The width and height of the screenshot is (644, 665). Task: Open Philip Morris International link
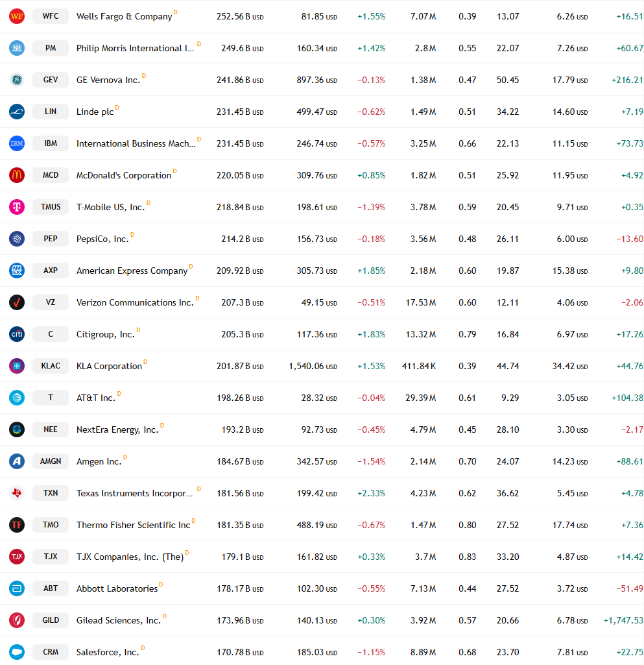tap(136, 49)
